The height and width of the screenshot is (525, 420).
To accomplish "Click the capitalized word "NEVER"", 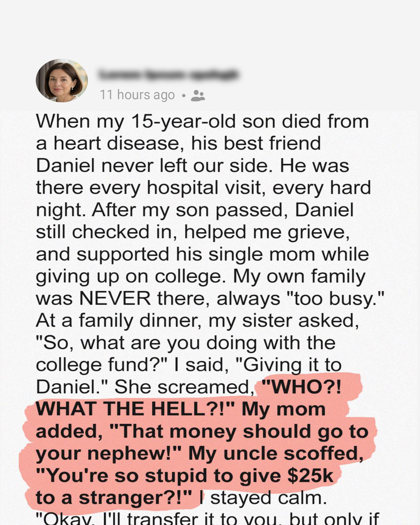I will coord(115,299).
